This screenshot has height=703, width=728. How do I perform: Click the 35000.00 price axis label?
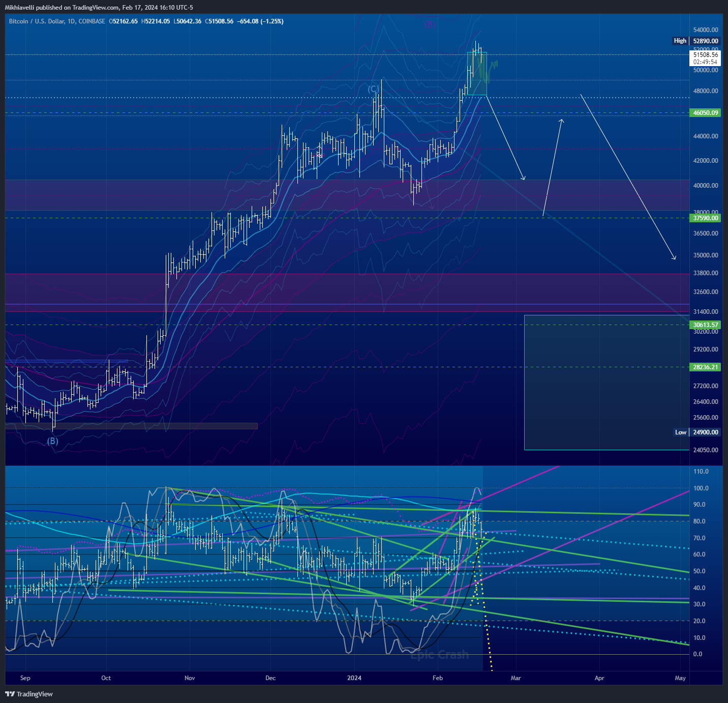click(x=706, y=255)
